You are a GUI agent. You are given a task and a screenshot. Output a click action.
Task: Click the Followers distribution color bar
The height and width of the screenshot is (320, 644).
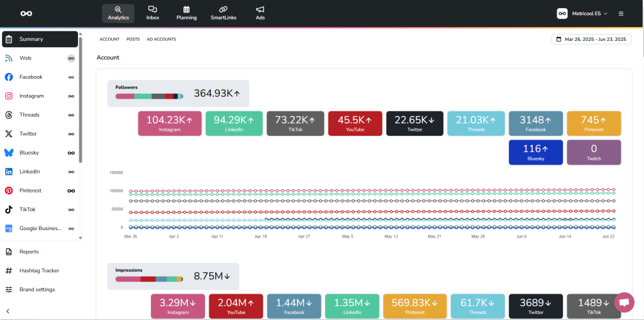pyautogui.click(x=149, y=96)
